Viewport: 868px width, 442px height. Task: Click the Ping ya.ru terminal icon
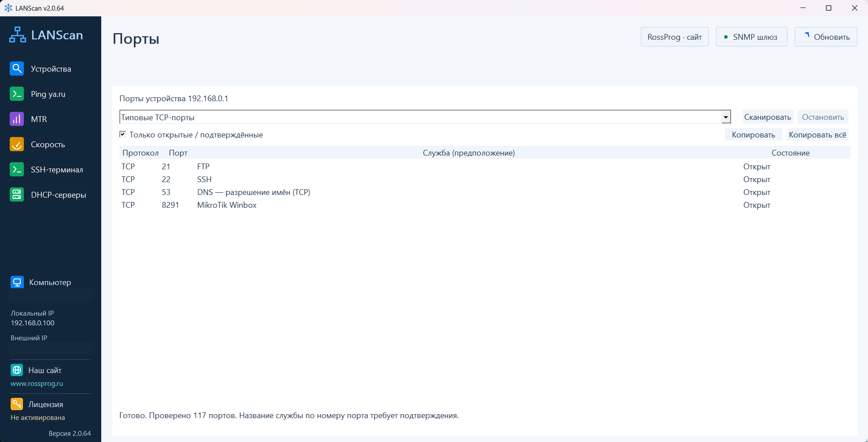pos(17,94)
